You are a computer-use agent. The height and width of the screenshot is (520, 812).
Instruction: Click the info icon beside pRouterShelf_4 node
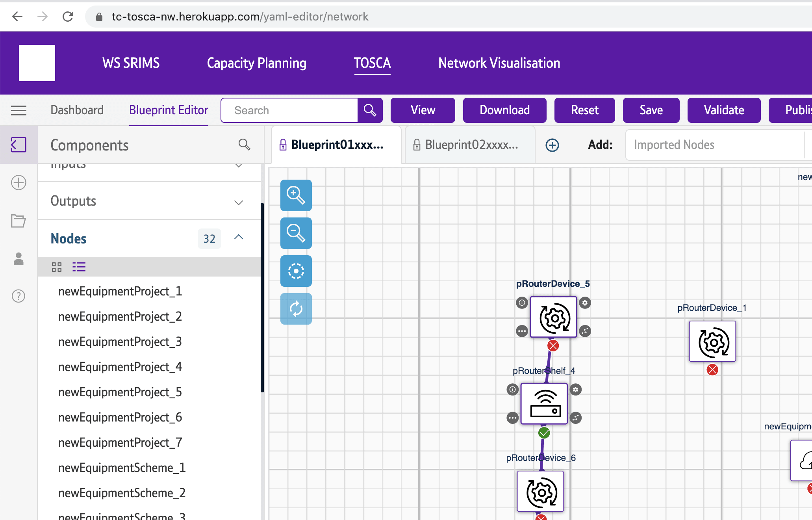(x=512, y=390)
